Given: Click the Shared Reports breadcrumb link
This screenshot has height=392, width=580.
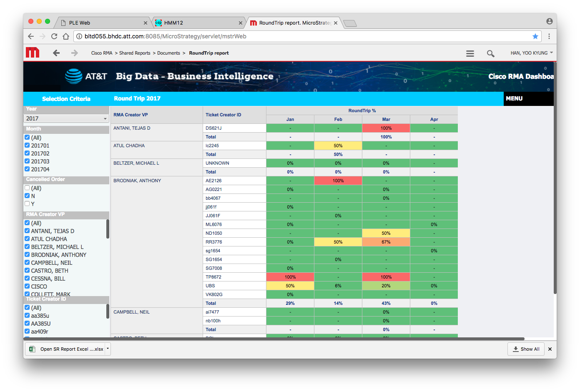Looking at the screenshot, I should click(135, 53).
